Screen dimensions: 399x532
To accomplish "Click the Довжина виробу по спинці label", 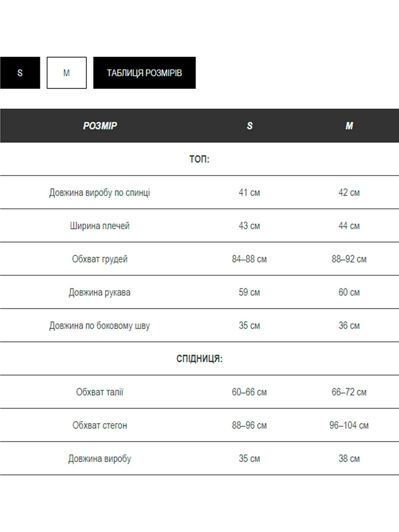I will point(100,192).
